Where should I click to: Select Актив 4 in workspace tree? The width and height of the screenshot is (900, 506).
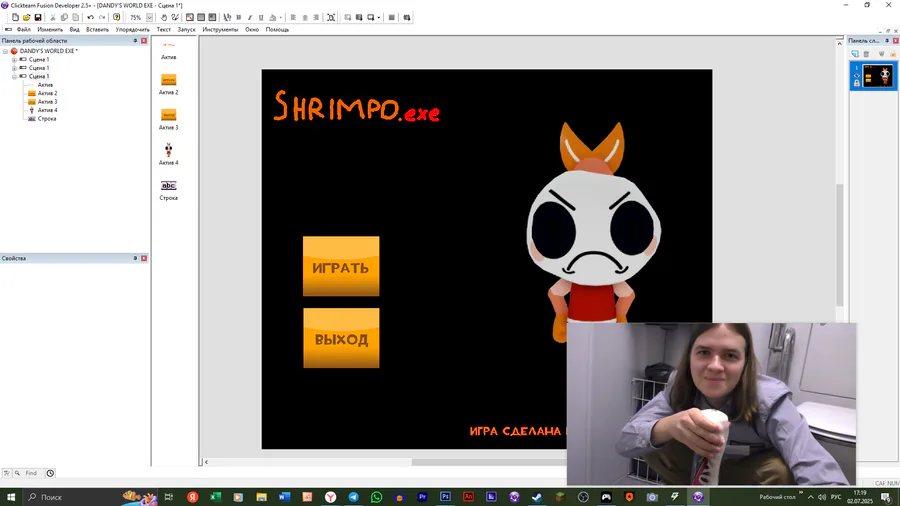47,110
